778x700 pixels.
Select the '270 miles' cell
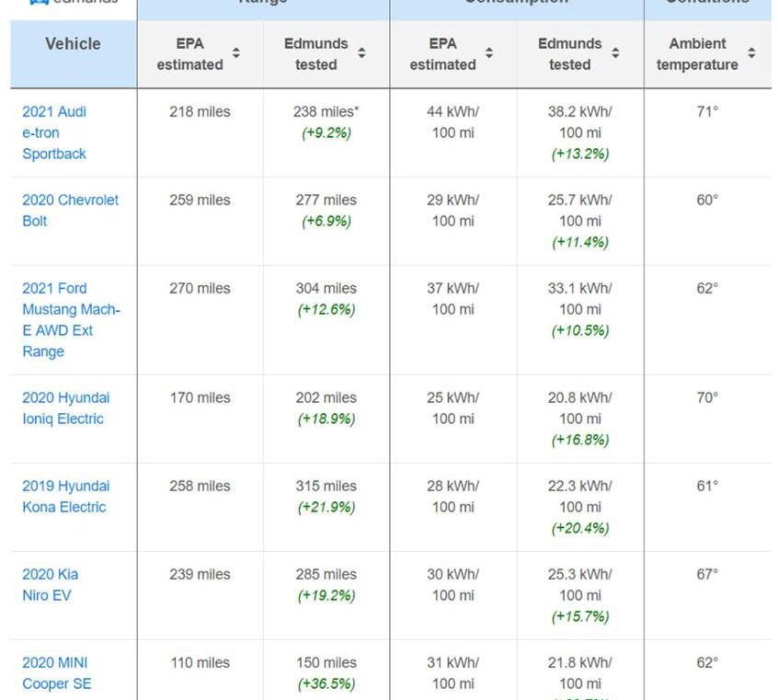[200, 289]
